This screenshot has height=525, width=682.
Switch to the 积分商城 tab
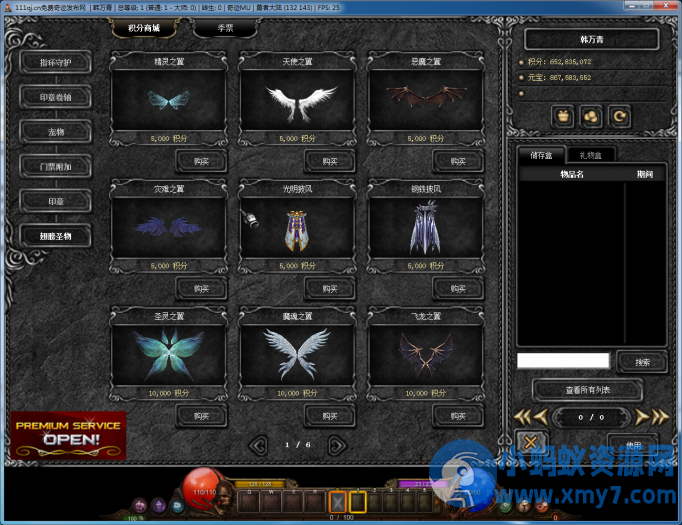click(x=144, y=28)
